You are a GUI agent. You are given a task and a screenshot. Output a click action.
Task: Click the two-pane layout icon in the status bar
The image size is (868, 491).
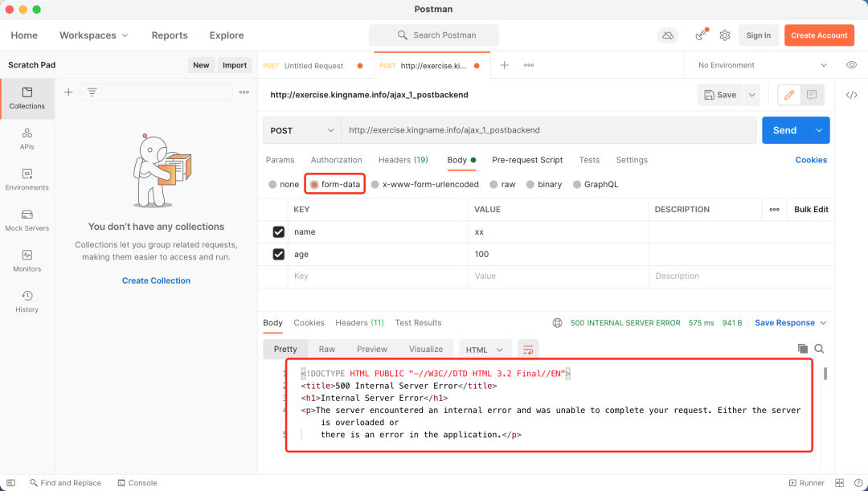(839, 483)
